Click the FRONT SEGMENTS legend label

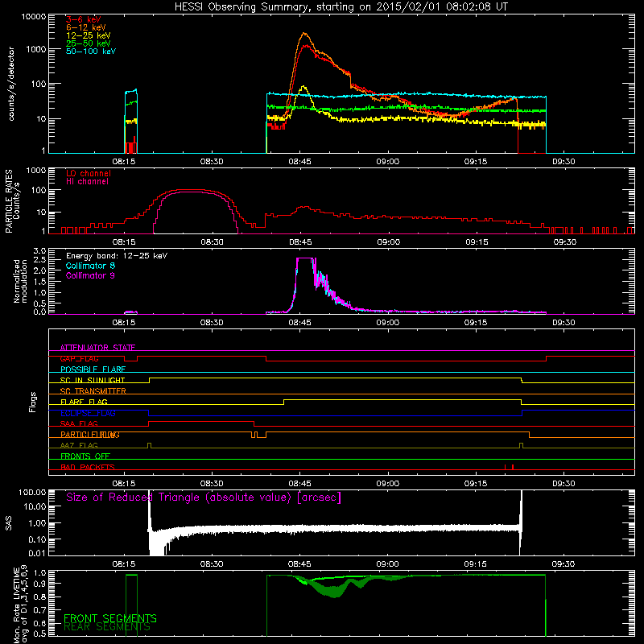(110, 618)
